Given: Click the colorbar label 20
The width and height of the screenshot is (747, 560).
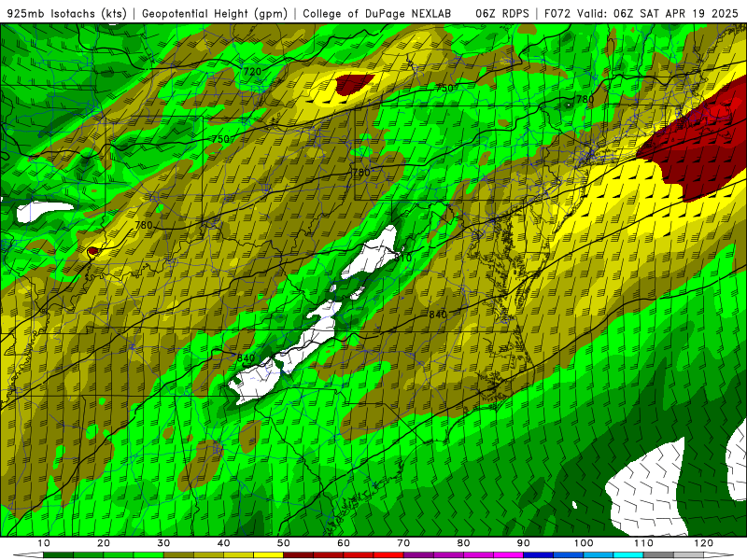Looking at the screenshot, I should 104,543.
